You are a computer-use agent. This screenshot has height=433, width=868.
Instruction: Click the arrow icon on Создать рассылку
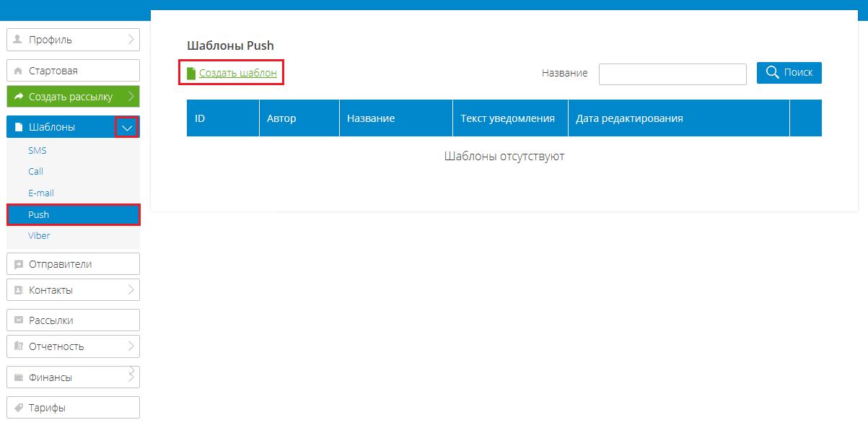(19, 96)
